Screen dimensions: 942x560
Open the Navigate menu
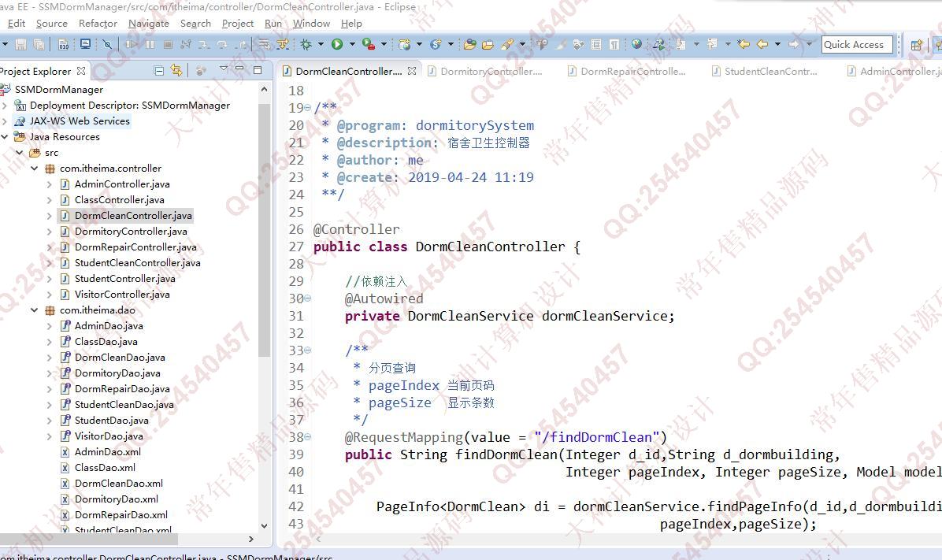pyautogui.click(x=148, y=24)
